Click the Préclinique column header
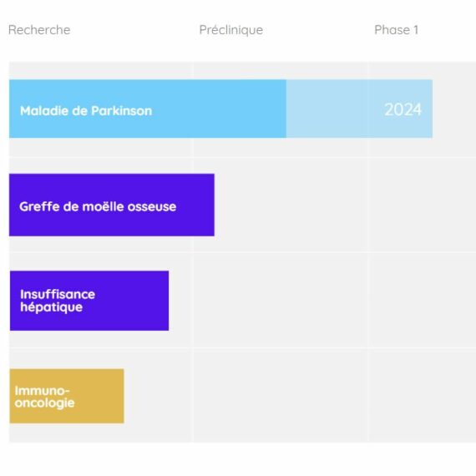Image resolution: width=476 pixels, height=476 pixels. pos(231,30)
